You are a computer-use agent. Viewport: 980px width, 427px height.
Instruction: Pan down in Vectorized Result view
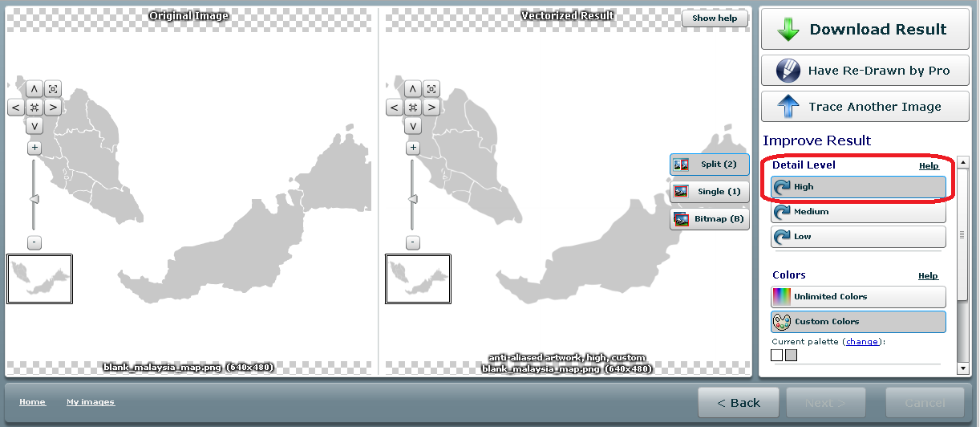pyautogui.click(x=413, y=126)
